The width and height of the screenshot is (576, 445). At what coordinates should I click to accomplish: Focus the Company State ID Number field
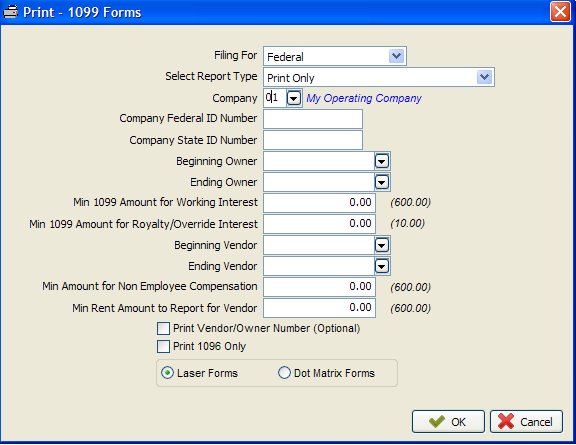(x=313, y=140)
